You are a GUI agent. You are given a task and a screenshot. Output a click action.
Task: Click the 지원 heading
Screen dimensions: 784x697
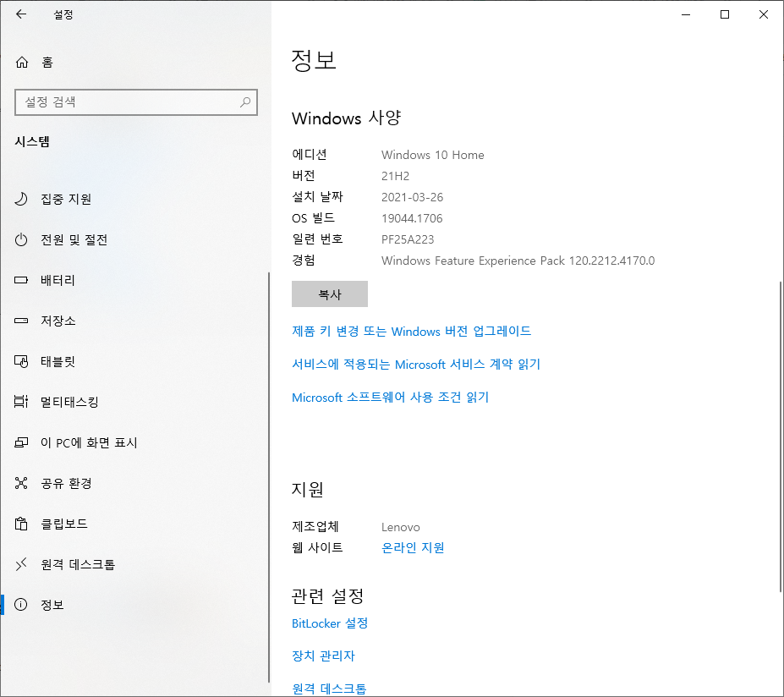pos(308,489)
